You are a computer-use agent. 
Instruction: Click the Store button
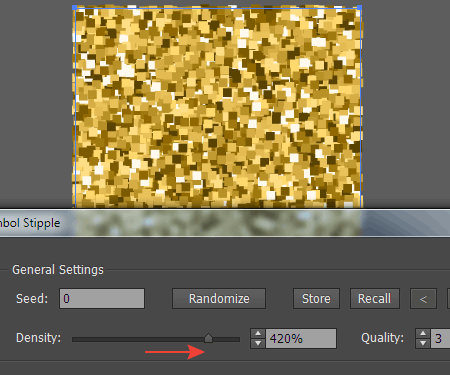click(316, 298)
